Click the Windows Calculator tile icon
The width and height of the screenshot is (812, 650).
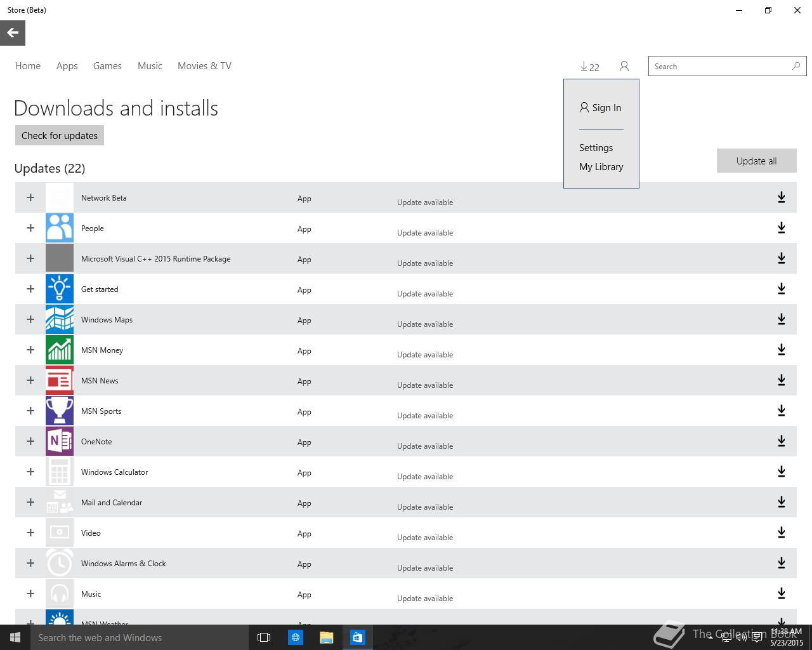point(60,472)
